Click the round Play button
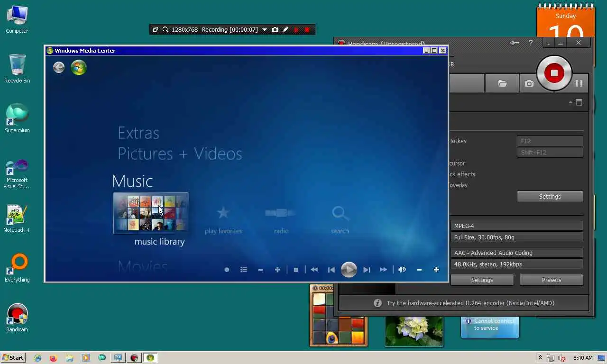This screenshot has height=364, width=607. [349, 270]
